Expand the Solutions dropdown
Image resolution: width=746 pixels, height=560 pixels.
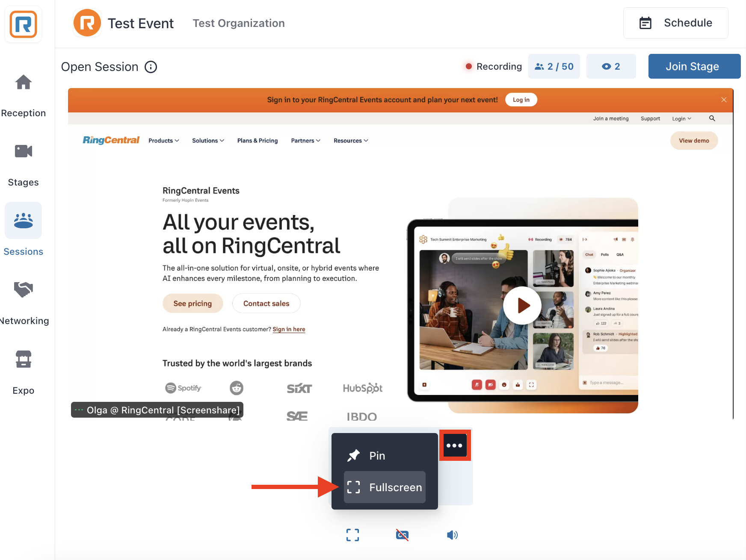(x=208, y=141)
